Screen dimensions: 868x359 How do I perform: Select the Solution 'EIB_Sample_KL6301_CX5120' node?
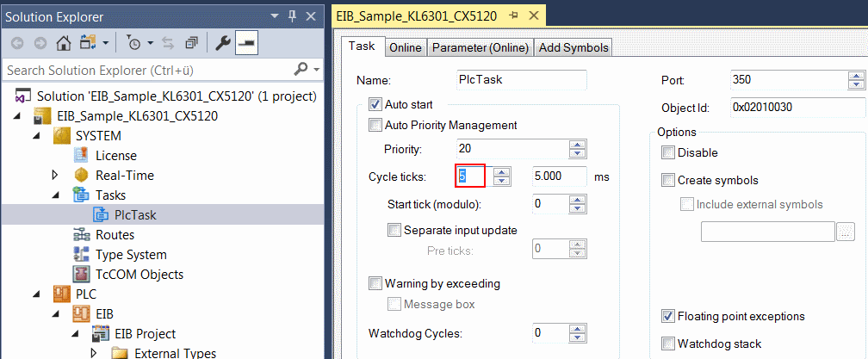click(x=177, y=96)
